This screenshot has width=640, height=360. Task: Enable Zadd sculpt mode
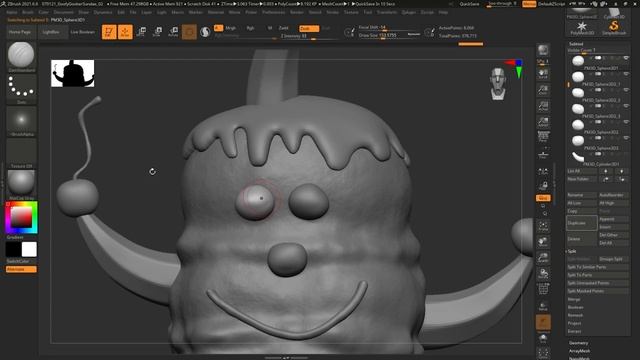point(283,28)
